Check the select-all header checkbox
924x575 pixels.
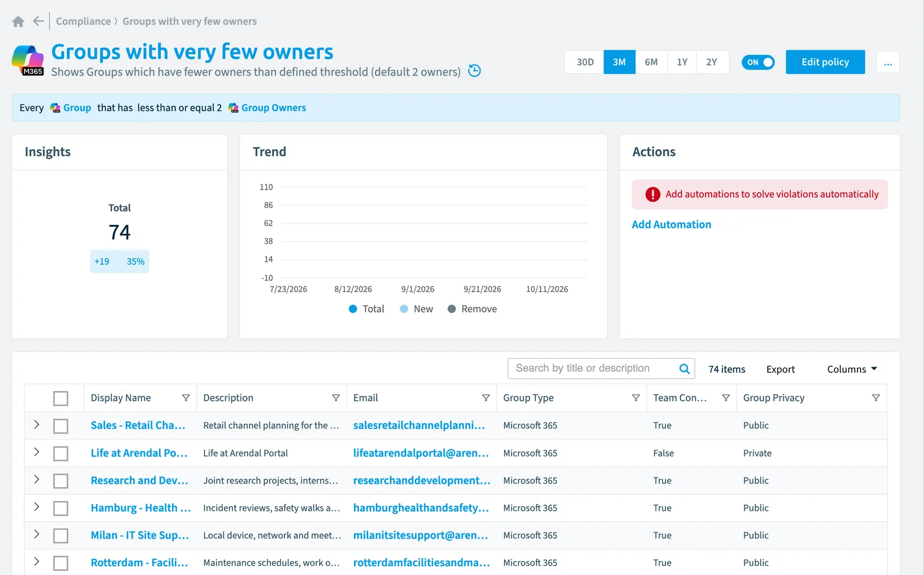click(x=61, y=398)
